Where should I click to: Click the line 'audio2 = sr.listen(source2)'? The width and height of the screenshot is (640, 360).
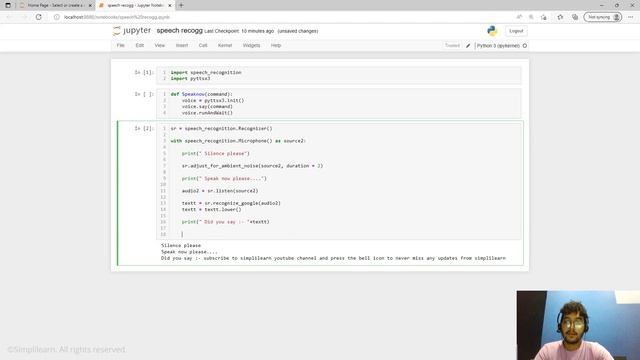coord(220,191)
